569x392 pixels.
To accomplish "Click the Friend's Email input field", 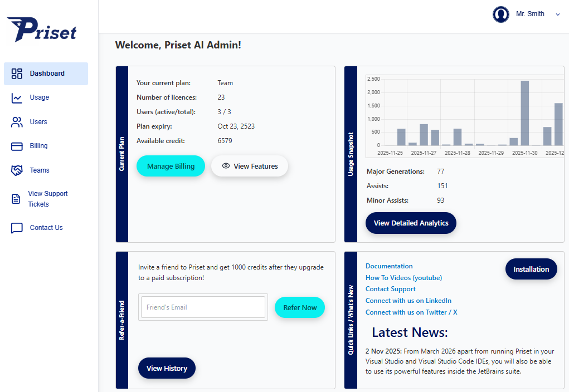I will 203,307.
